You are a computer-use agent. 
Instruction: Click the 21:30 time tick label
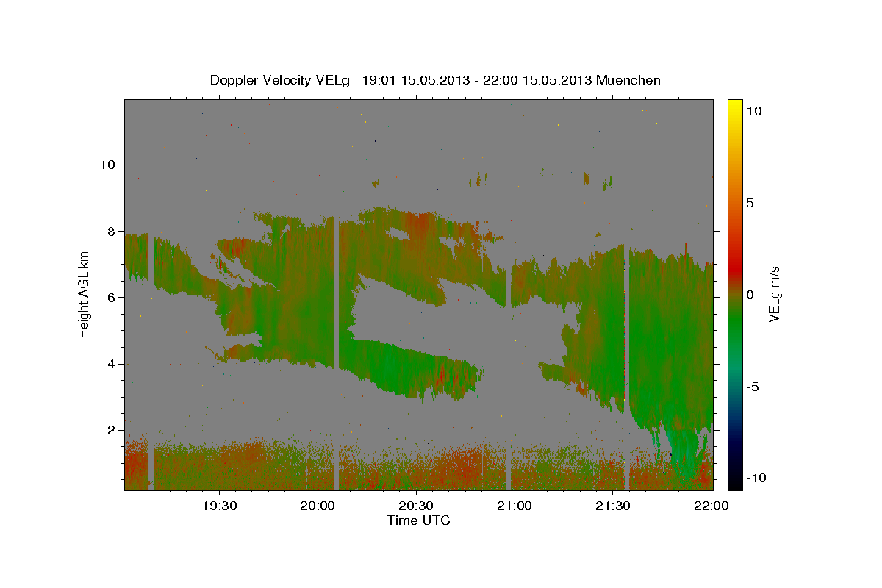(x=612, y=506)
